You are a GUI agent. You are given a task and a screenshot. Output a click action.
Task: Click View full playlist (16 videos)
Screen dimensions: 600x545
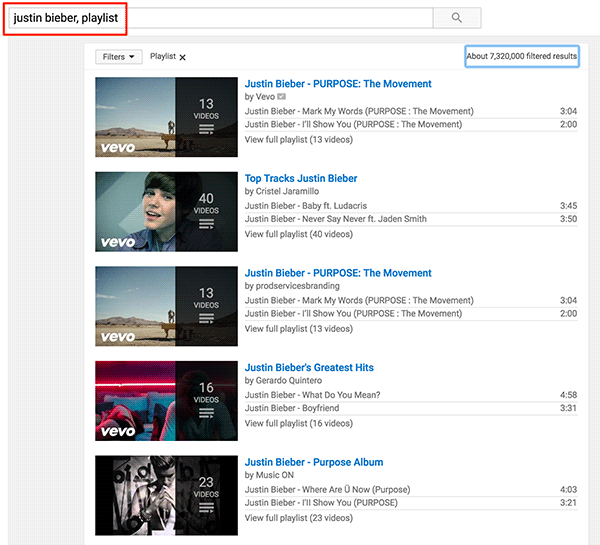click(x=298, y=423)
